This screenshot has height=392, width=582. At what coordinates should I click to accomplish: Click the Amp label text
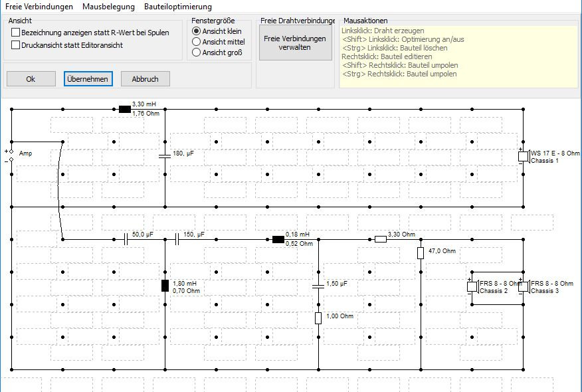click(25, 153)
